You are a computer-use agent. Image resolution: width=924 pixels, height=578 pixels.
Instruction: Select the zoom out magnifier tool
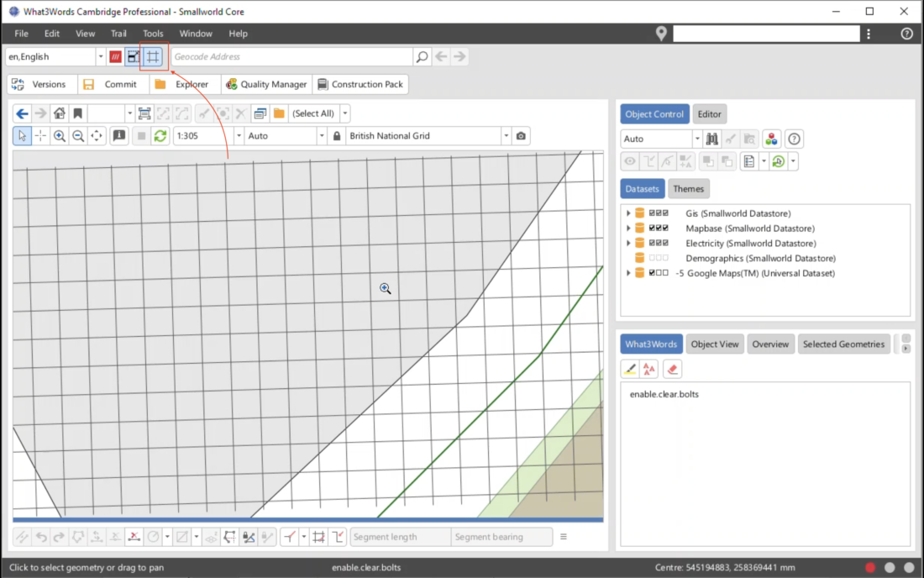(78, 136)
